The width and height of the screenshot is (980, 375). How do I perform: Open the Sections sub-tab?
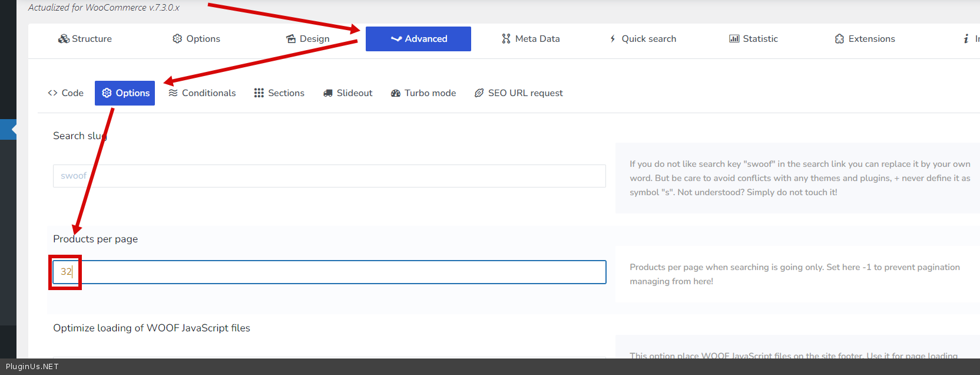pos(279,93)
